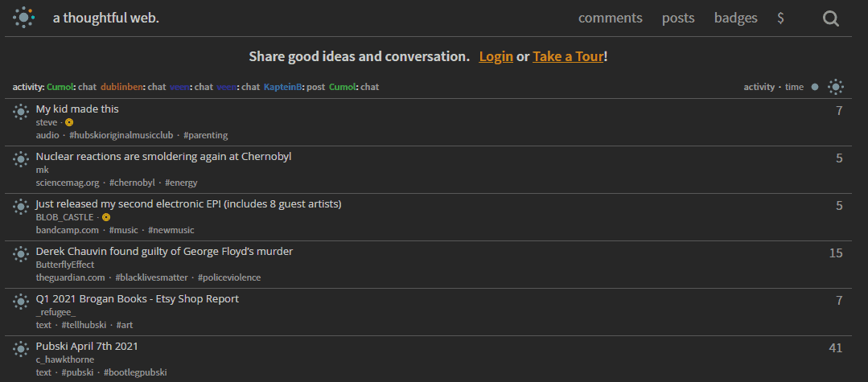Click the Login link

[x=496, y=56]
